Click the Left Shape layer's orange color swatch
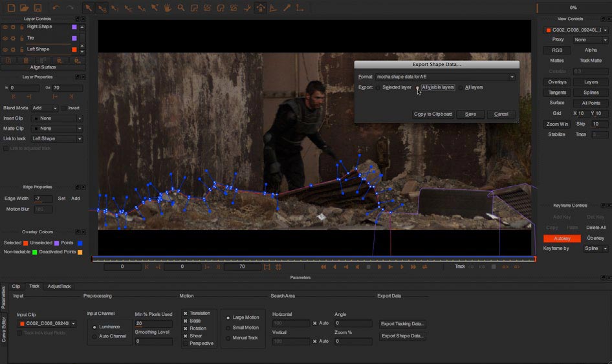612x364 pixels. (74, 50)
